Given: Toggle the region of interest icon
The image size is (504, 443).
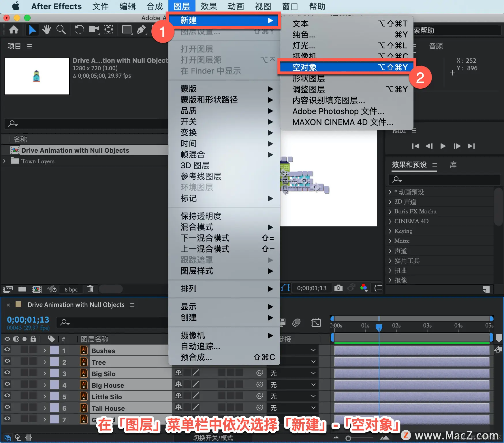Looking at the screenshot, I should tap(285, 288).
